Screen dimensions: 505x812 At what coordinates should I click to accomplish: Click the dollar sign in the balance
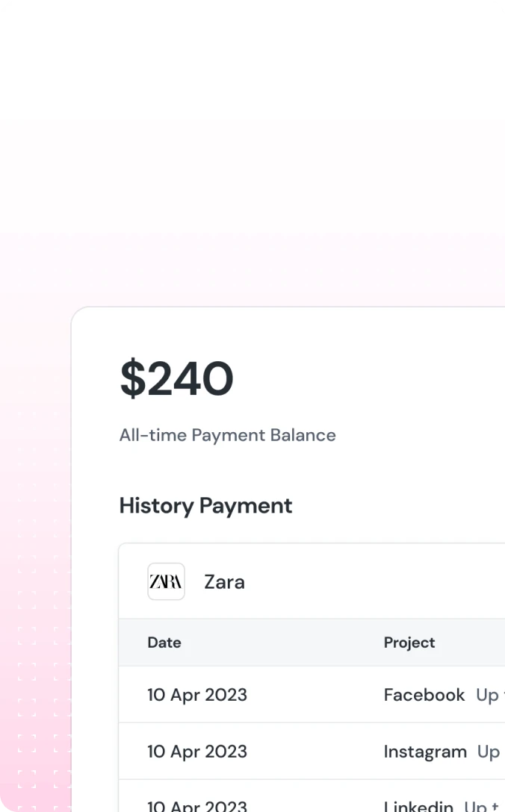click(x=131, y=378)
